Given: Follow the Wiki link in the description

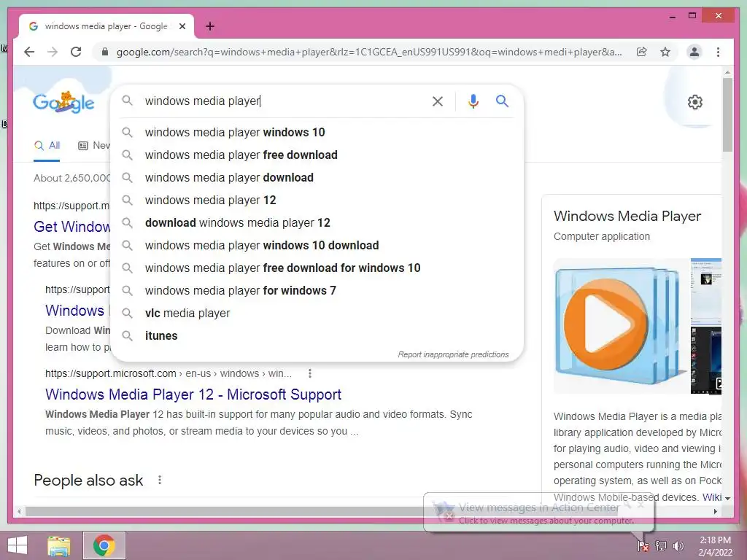Looking at the screenshot, I should click(x=712, y=497).
